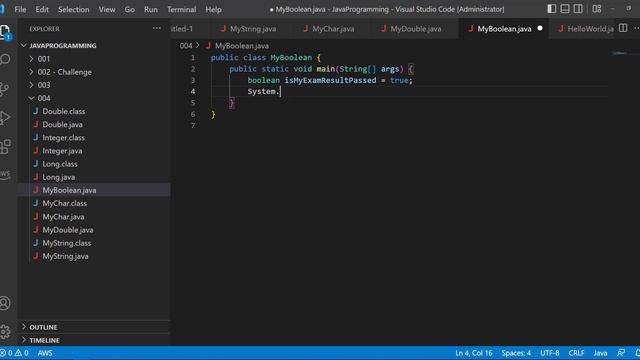The height and width of the screenshot is (360, 640).
Task: Collapse the 004 folder
Action: click(x=31, y=98)
